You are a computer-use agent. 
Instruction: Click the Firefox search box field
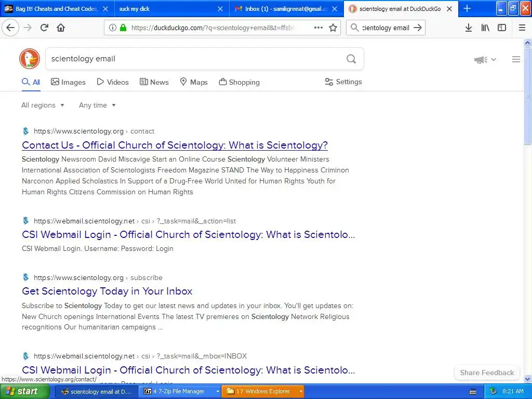point(385,28)
